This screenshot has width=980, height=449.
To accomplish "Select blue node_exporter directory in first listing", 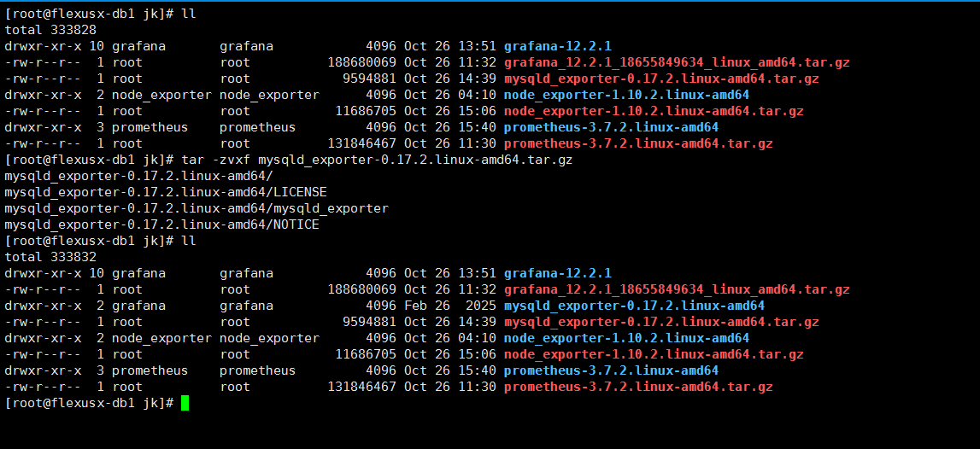I will 626,95.
